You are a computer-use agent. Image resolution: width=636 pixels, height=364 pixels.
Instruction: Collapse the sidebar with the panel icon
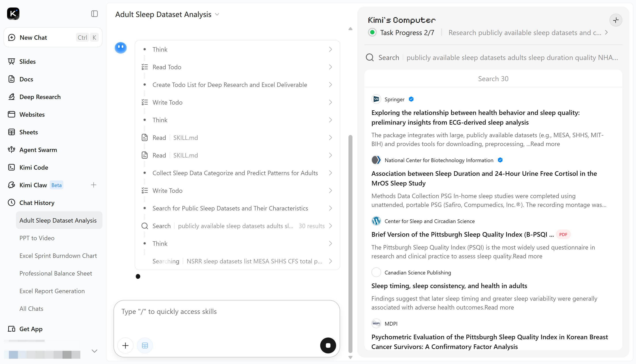(94, 13)
